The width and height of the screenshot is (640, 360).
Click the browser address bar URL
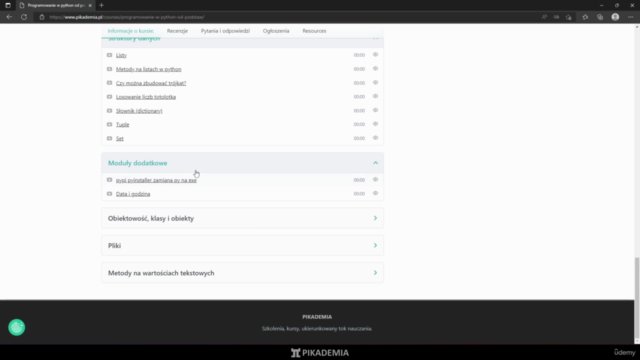127,17
